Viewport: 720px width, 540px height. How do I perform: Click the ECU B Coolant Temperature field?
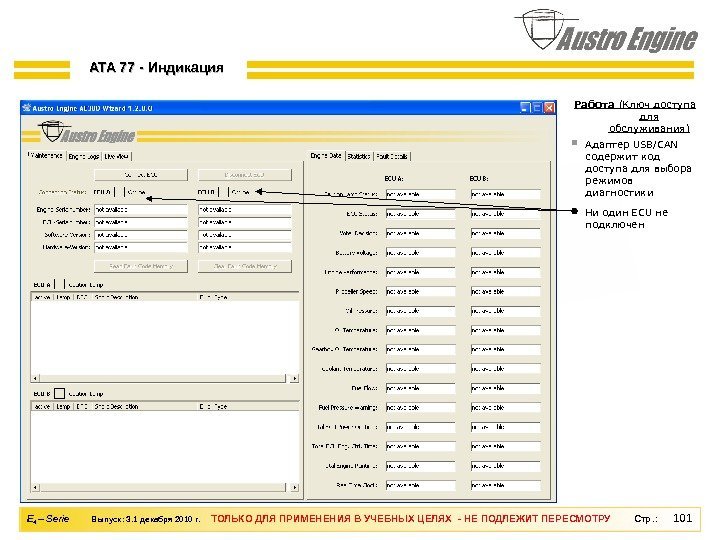point(506,369)
